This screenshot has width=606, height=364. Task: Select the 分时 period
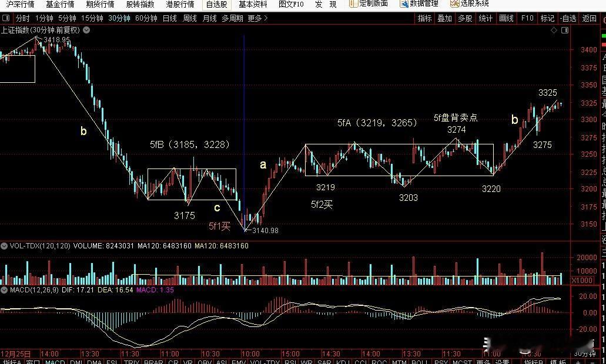(22, 18)
